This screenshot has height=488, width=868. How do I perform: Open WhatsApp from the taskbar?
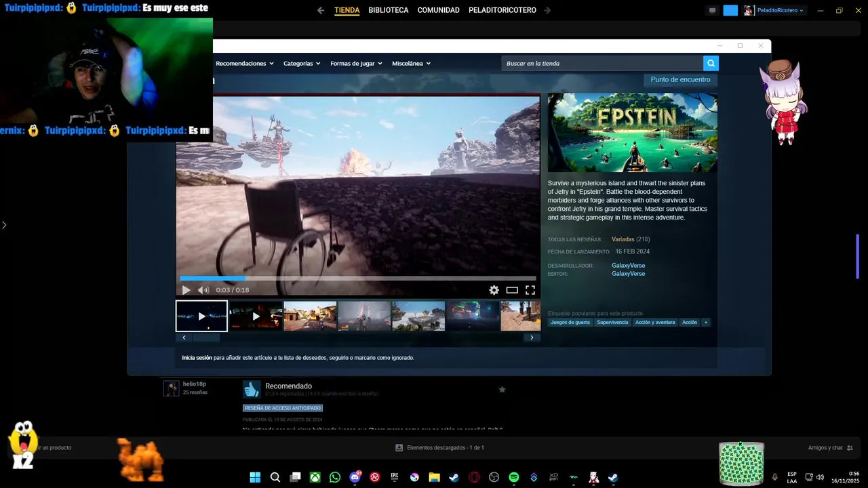[x=335, y=477]
